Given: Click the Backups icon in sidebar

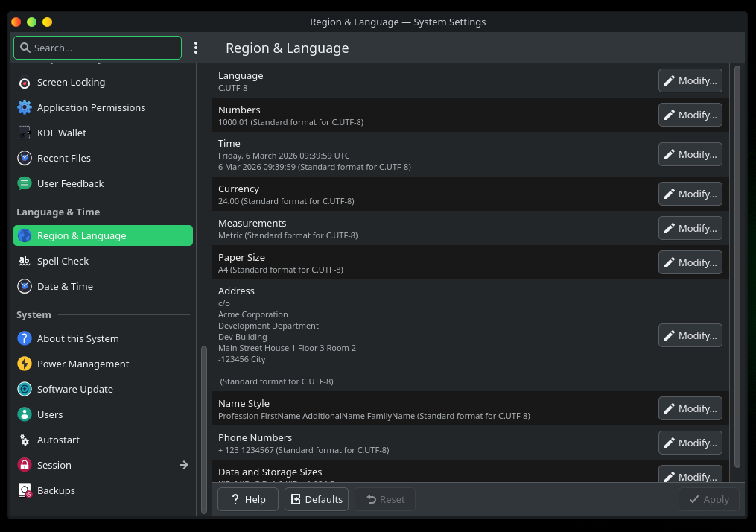Looking at the screenshot, I should click(x=25, y=491).
